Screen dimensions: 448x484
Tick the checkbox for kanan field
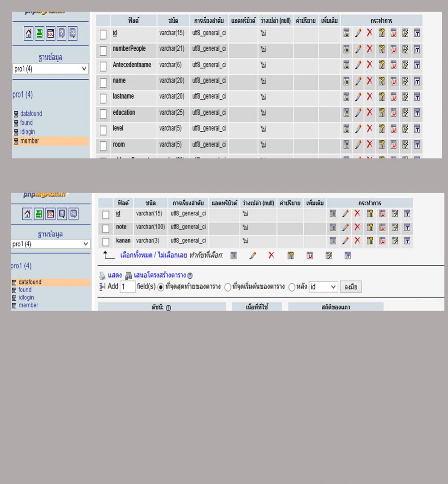106,242
